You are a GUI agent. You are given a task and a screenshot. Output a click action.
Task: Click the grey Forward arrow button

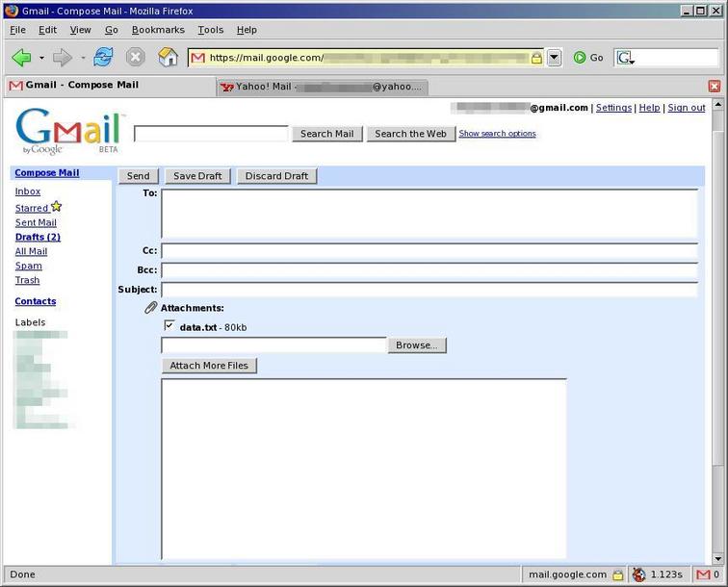pyautogui.click(x=63, y=58)
